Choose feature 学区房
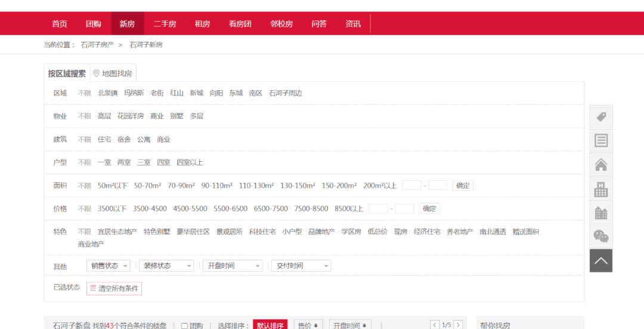The height and width of the screenshot is (329, 644). coord(351,232)
